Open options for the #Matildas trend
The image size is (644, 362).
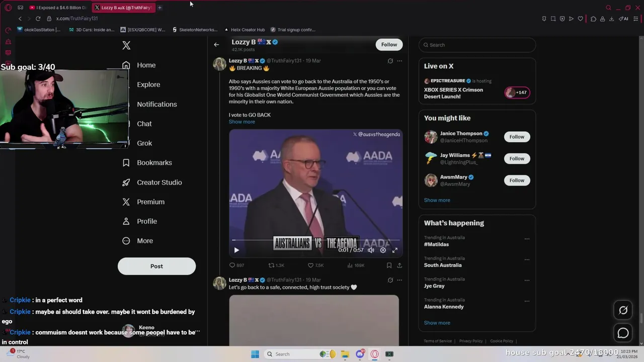[x=527, y=239]
